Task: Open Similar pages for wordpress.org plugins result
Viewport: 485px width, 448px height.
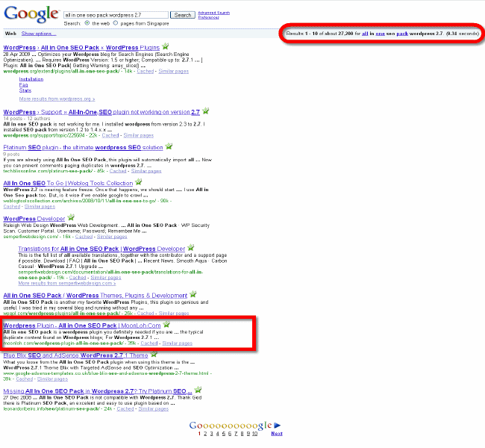Action: pyautogui.click(x=174, y=71)
